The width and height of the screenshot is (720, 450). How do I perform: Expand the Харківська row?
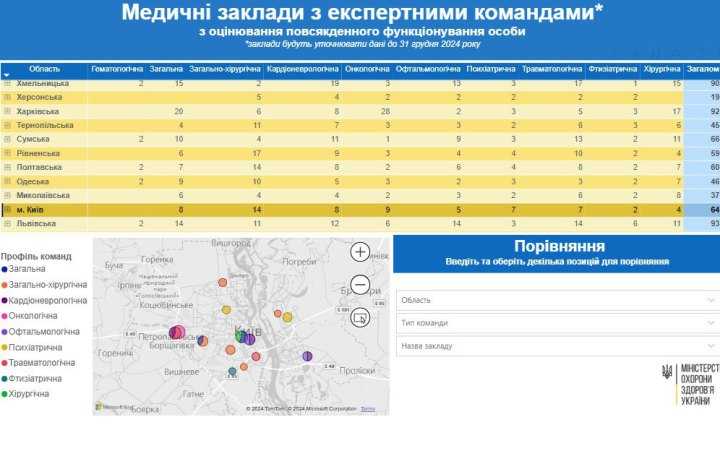pos(7,111)
